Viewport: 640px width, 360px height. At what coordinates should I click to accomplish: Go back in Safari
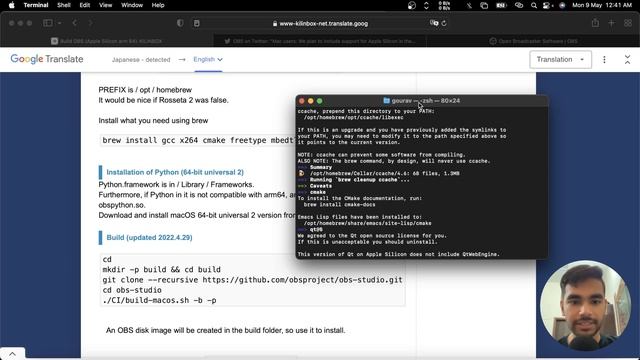[74, 23]
